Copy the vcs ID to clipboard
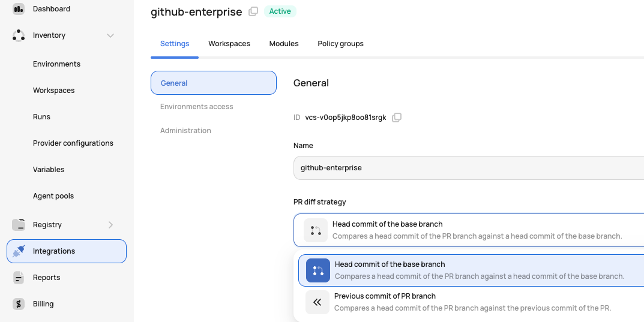 (396, 118)
